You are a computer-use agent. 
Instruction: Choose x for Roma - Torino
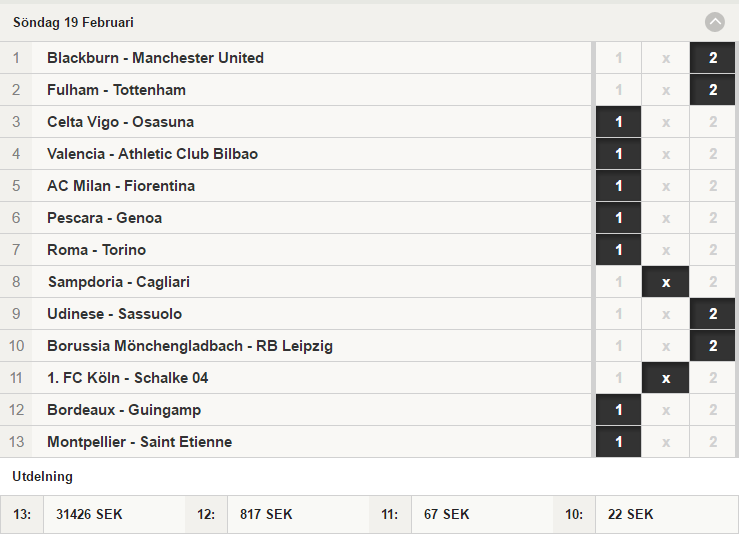(x=665, y=250)
